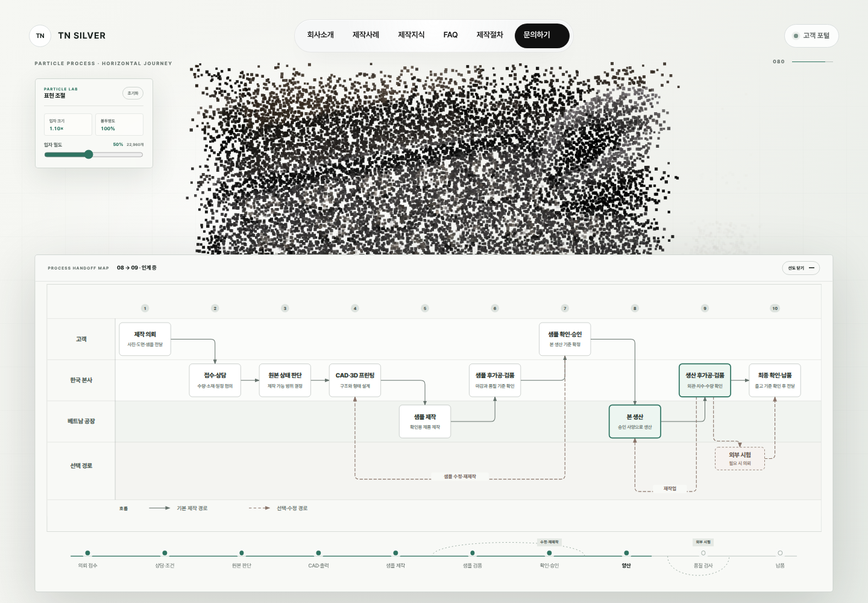Reset particle settings with 초기화
Image resolution: width=868 pixels, height=603 pixels.
tap(133, 93)
